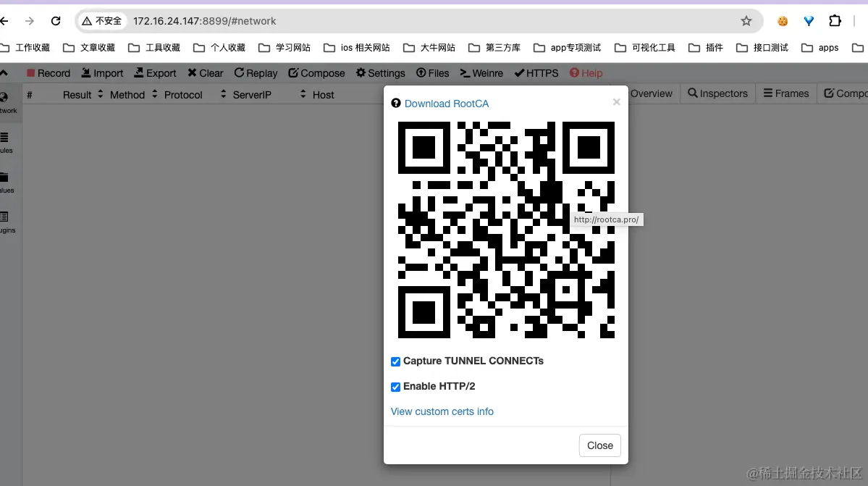Open the 文章收藏 bookmark folder
Screen dimensions: 868x486
coord(89,48)
